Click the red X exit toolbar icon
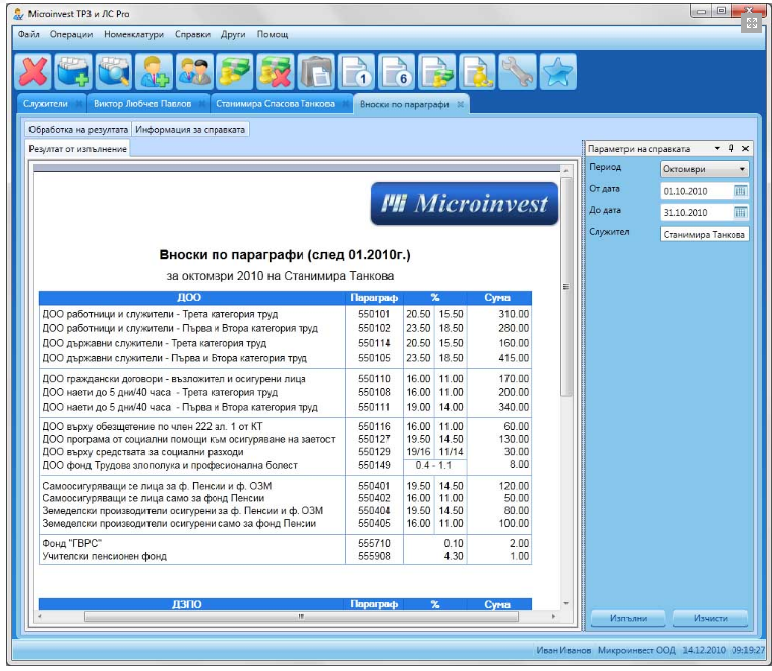The width and height of the screenshot is (772, 671). pos(35,71)
